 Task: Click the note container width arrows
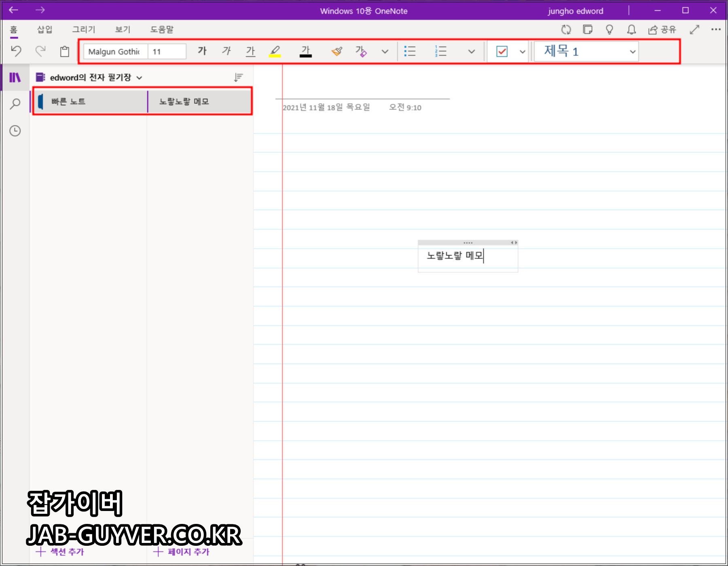pos(514,243)
